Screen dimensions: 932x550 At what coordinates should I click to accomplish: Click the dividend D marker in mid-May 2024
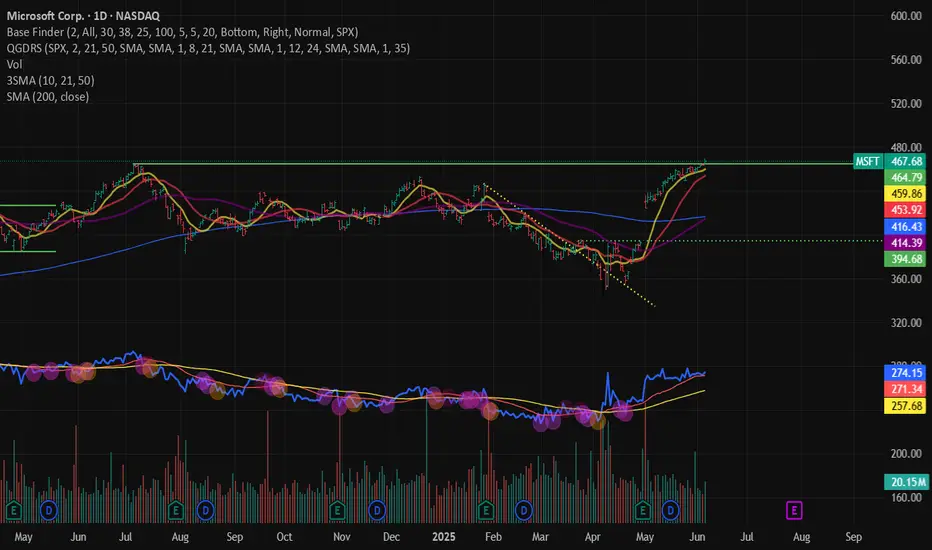click(x=49, y=510)
